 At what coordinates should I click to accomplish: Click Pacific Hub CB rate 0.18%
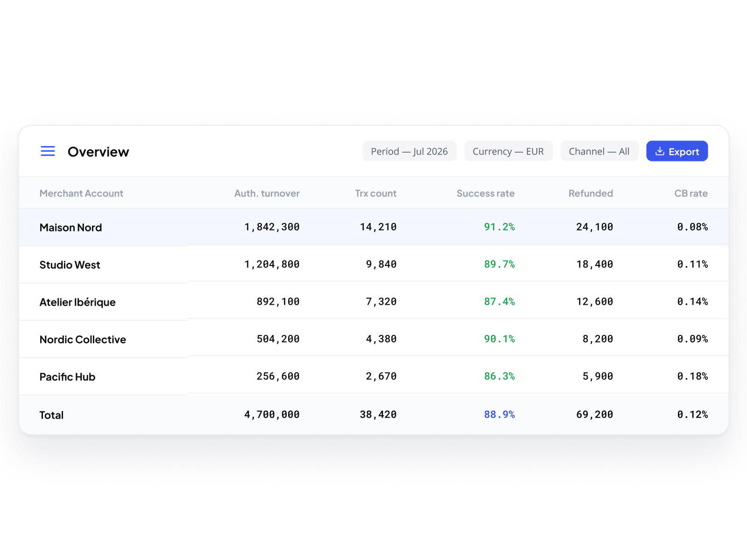point(692,377)
